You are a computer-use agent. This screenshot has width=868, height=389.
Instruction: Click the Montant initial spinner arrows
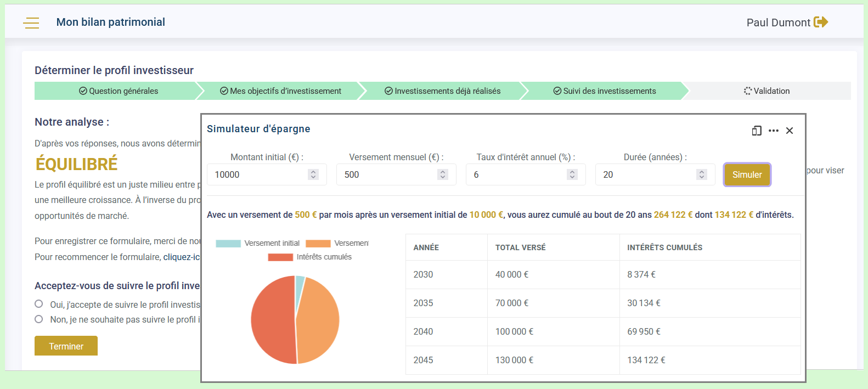pyautogui.click(x=313, y=174)
